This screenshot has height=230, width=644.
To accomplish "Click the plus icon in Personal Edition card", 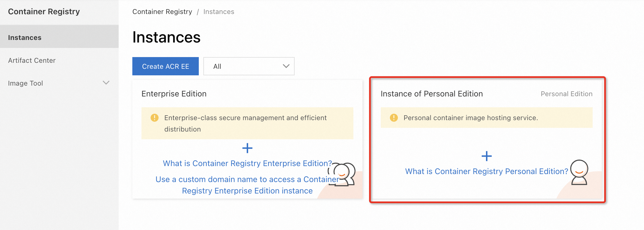I will point(487,156).
